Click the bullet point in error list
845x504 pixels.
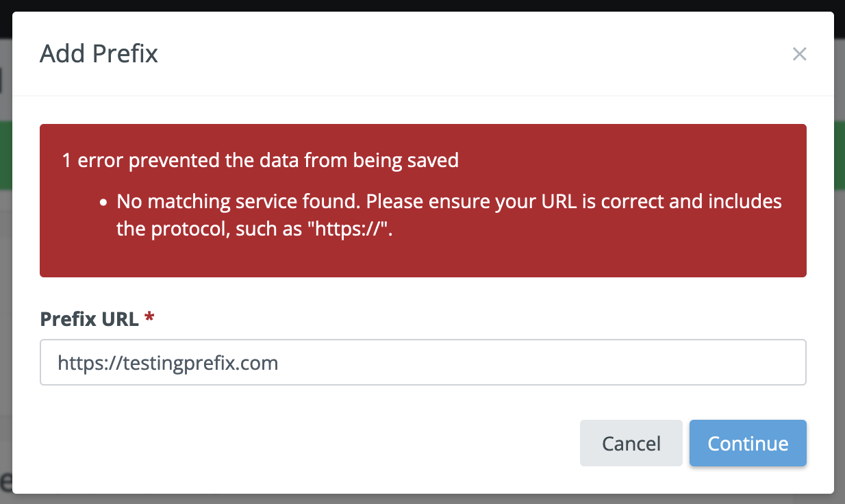tap(104, 203)
